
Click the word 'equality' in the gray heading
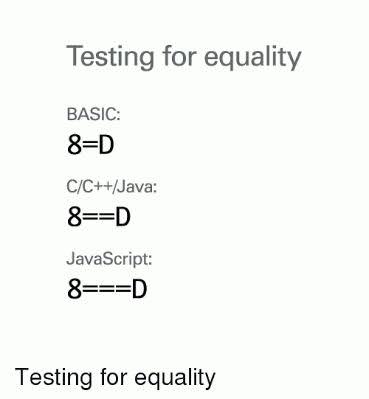click(253, 57)
